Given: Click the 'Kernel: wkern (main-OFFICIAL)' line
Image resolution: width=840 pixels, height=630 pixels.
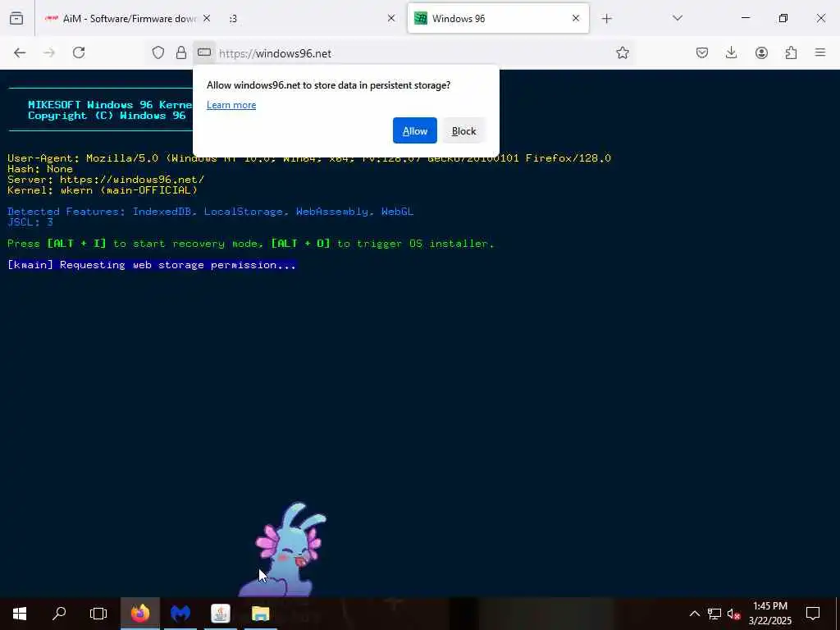Looking at the screenshot, I should 103,190.
